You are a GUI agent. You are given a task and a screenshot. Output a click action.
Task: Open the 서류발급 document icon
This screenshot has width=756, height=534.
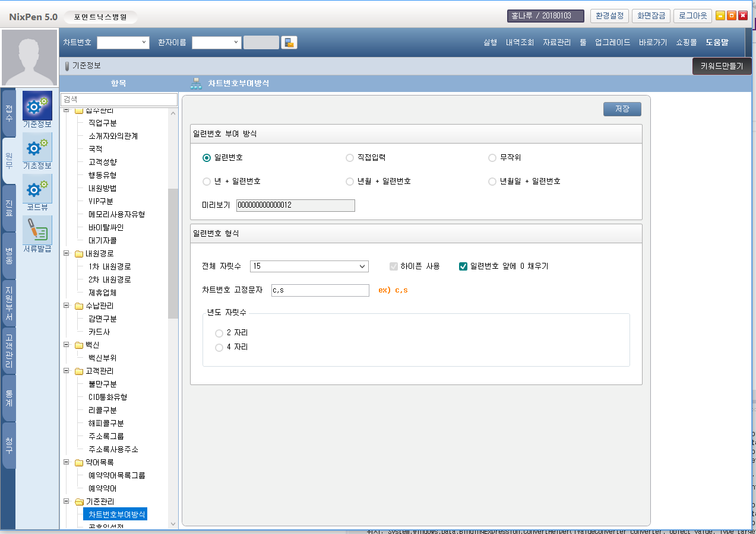click(37, 230)
